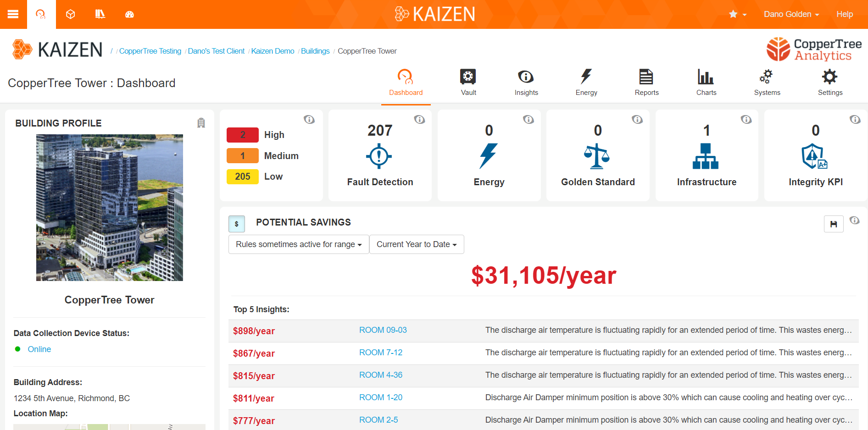Go to the Systems gears icon
Screen dimensions: 868x430
coord(767,82)
